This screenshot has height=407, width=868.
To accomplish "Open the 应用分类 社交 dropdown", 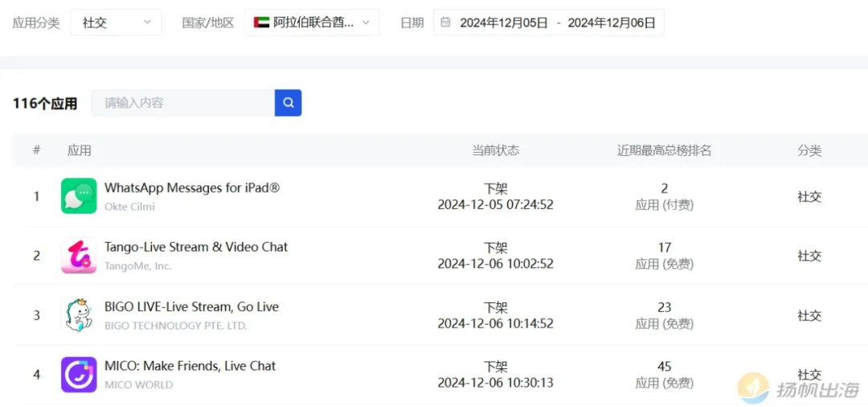I will click(x=116, y=23).
